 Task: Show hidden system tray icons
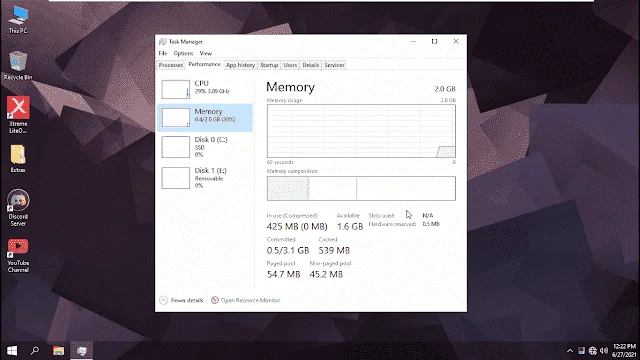(x=570, y=351)
